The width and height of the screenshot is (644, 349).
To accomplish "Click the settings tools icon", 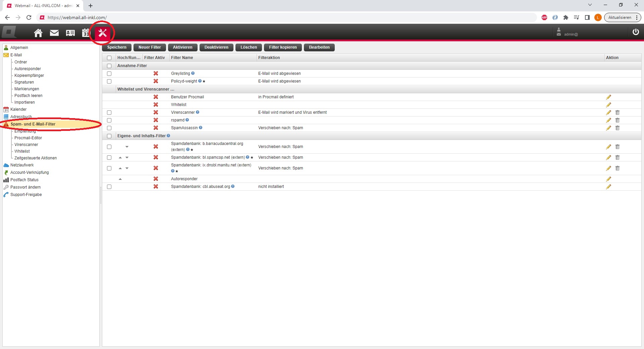I will point(103,33).
